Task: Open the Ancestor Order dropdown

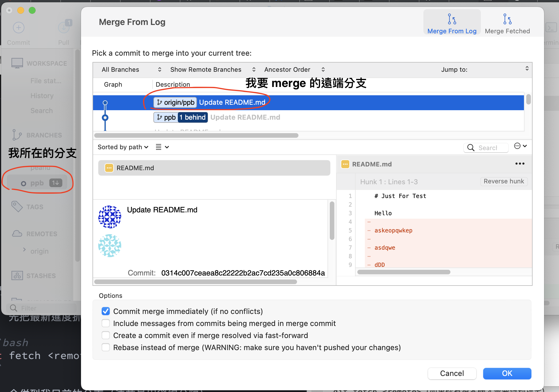Action: pos(294,70)
